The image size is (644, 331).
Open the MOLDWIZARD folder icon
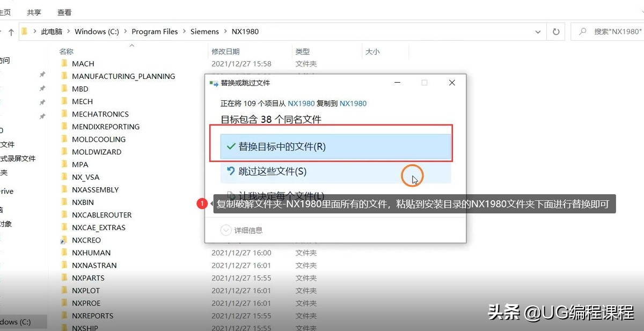pos(64,151)
